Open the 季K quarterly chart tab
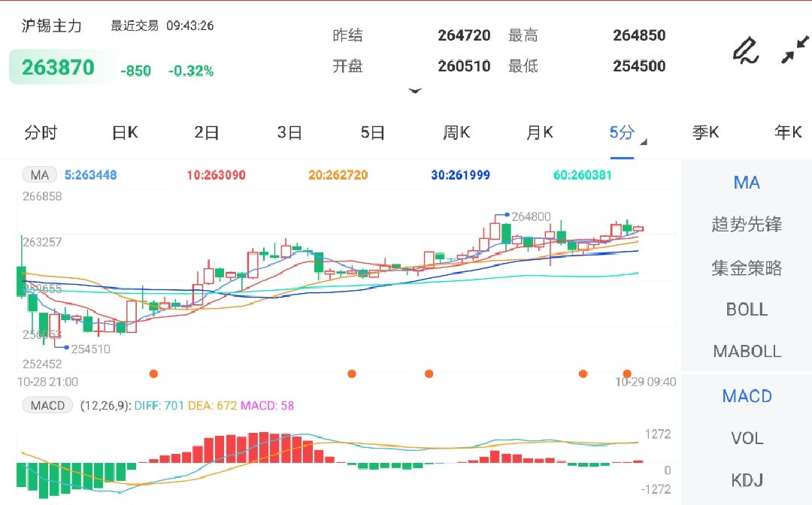The height and width of the screenshot is (505, 812). pos(705,132)
